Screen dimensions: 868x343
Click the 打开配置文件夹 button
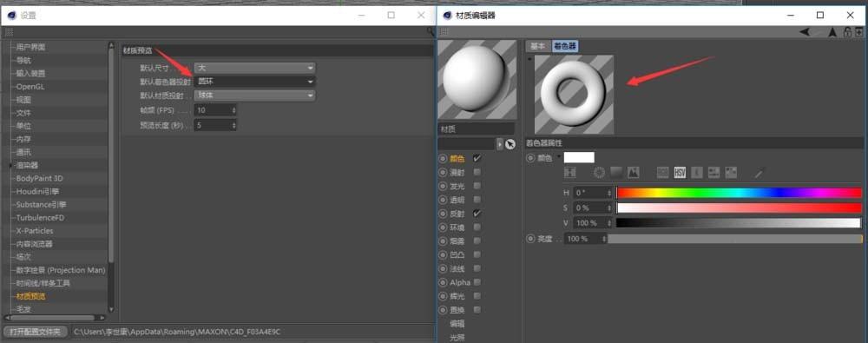click(x=35, y=332)
